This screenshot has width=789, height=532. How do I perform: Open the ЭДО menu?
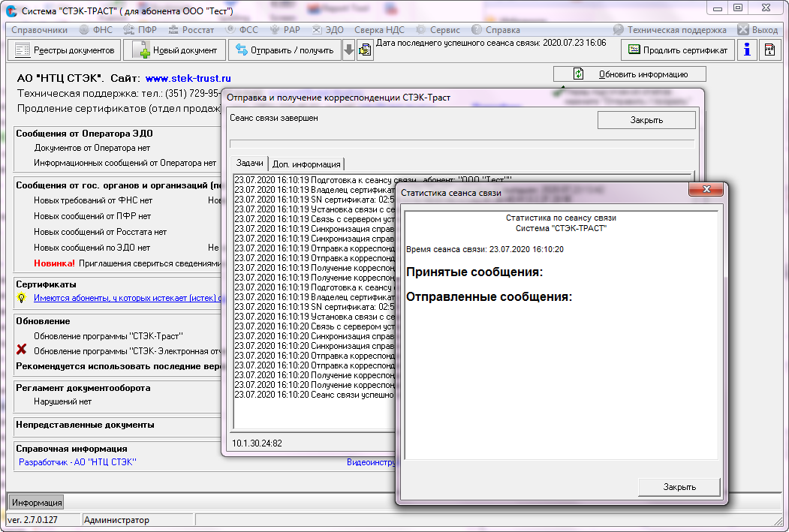point(327,30)
